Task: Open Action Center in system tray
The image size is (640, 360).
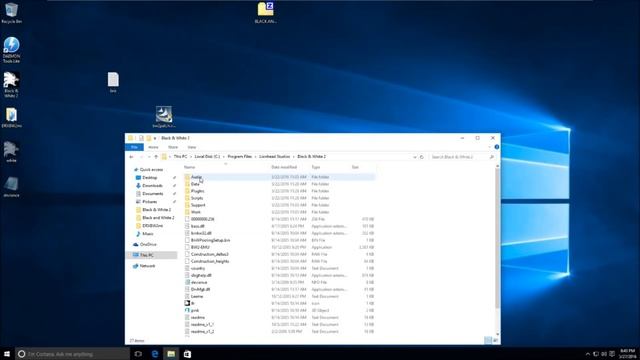Action: [x=612, y=354]
